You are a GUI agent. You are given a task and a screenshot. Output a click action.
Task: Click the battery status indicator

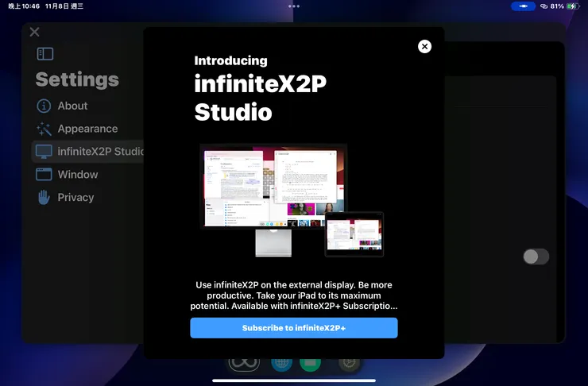[574, 6]
